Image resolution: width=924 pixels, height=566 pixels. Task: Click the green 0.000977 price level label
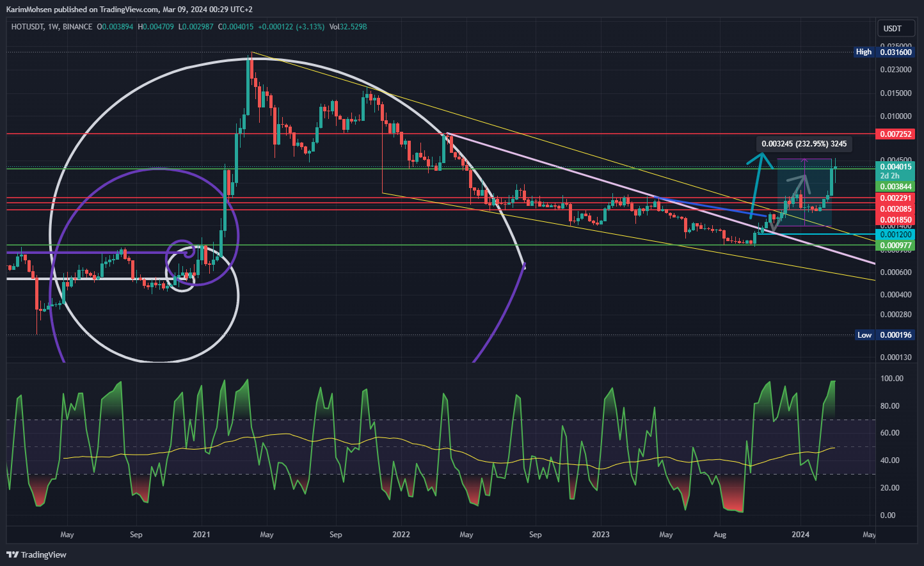point(896,246)
